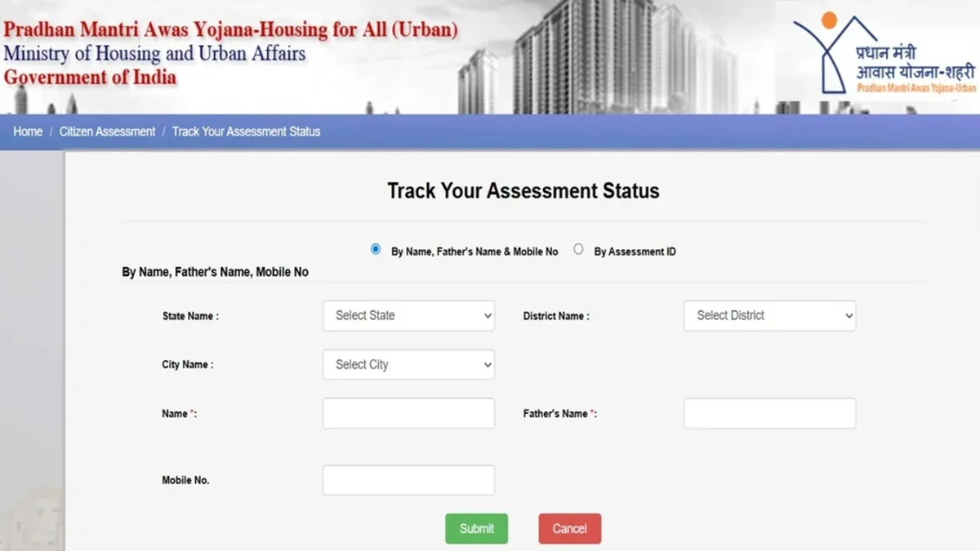The image size is (980, 551).
Task: Select the Track Your Assessment Status breadcrumb
Action: pyautogui.click(x=247, y=131)
